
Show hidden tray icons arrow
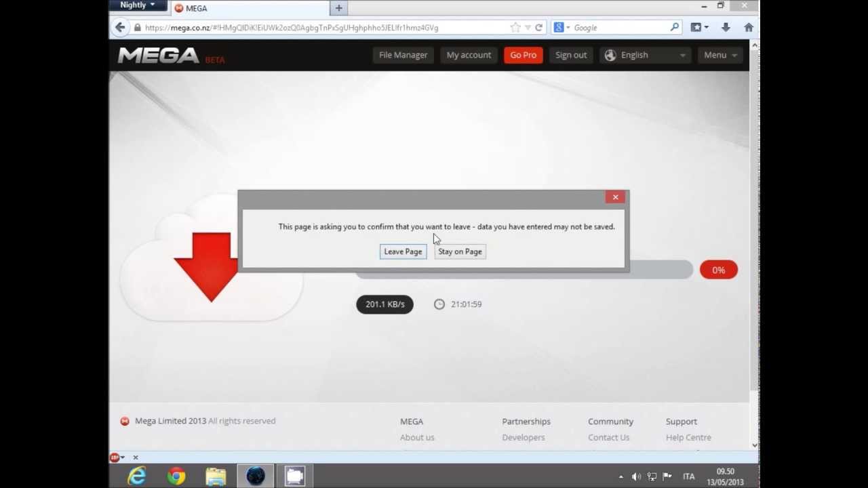click(x=621, y=476)
